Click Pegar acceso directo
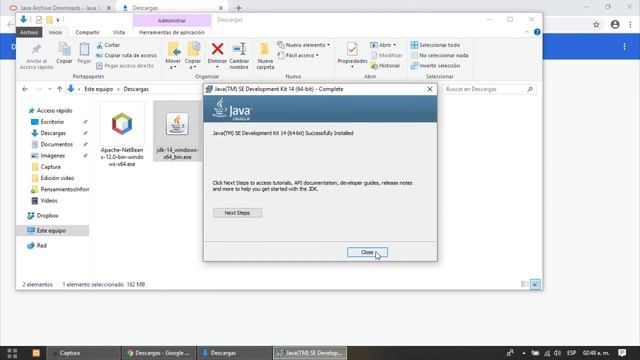The height and width of the screenshot is (360, 640). click(125, 66)
